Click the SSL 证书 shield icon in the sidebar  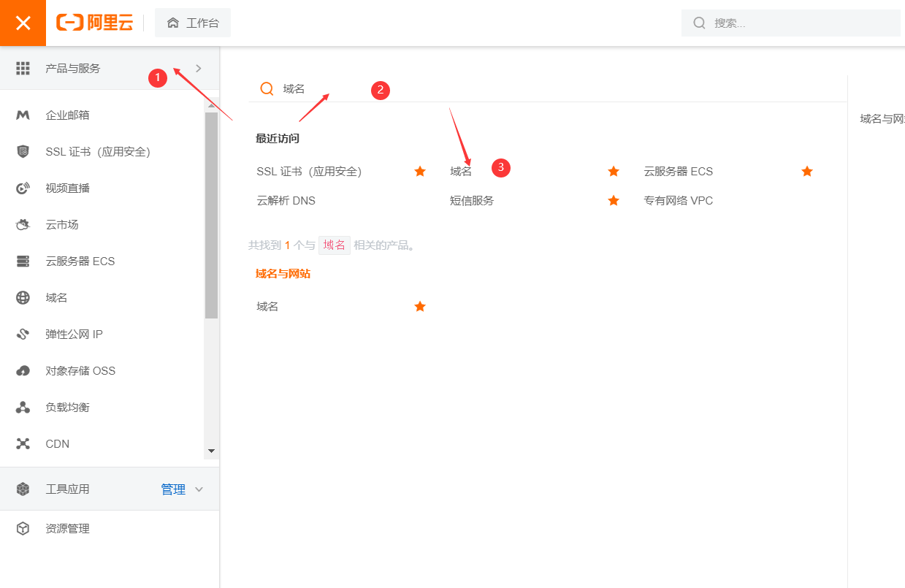tap(23, 151)
